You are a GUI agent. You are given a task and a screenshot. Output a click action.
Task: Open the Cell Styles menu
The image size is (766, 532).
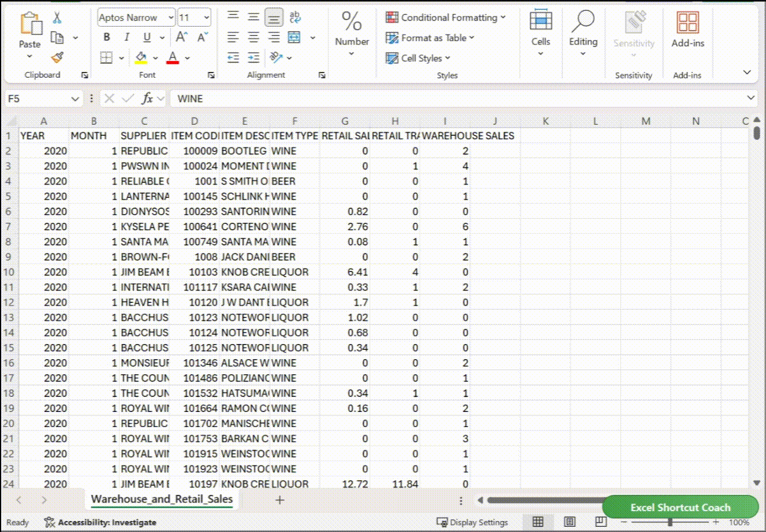(418, 58)
